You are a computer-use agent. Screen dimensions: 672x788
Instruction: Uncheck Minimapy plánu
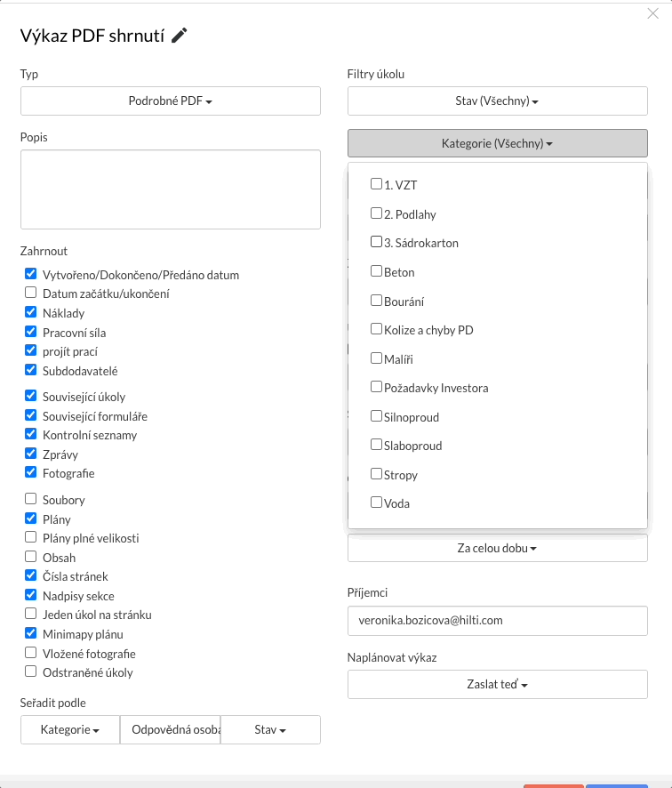pos(30,632)
